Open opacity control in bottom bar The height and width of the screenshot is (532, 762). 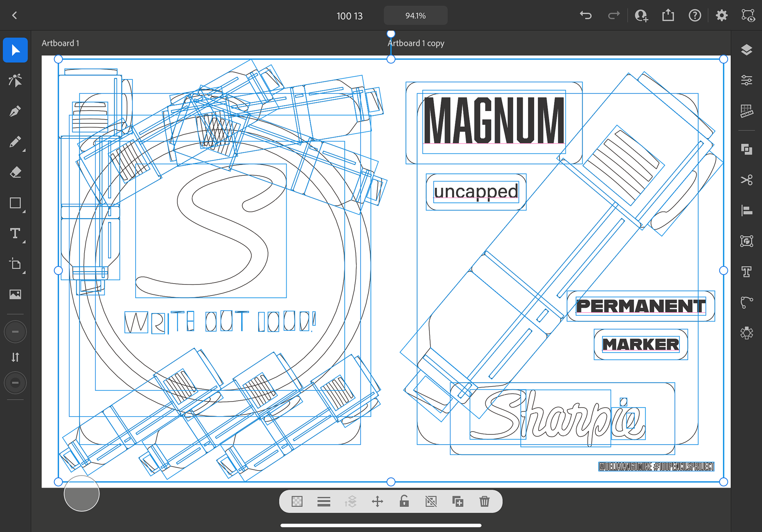click(297, 501)
